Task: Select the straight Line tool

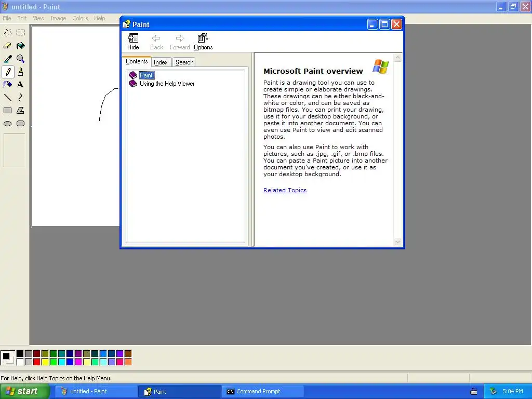Action: tap(8, 98)
